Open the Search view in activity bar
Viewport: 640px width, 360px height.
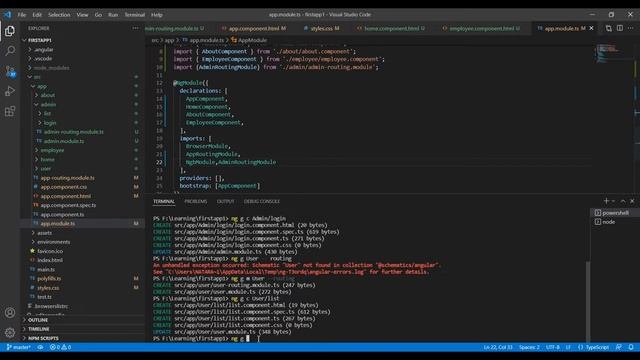coord(10,51)
